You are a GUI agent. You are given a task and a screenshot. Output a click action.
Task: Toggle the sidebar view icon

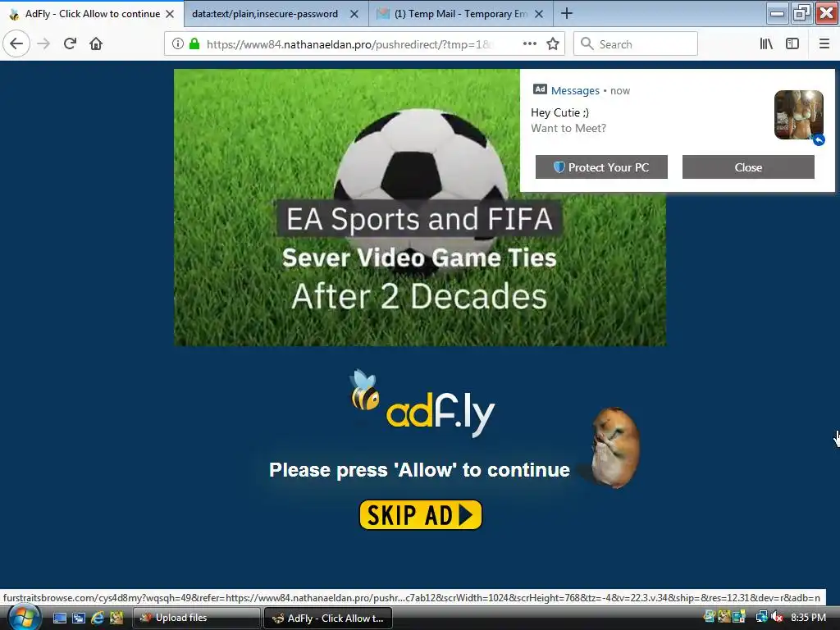coord(792,44)
